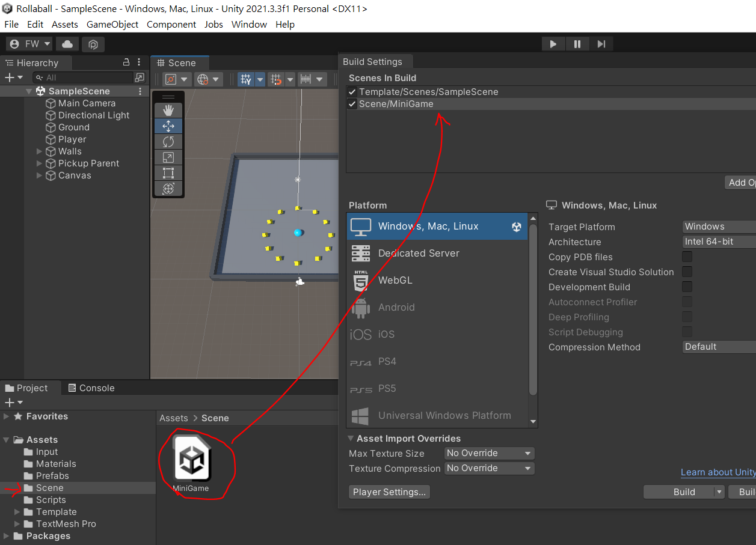Open Target Platform dropdown
This screenshot has height=545, width=756.
tap(719, 227)
